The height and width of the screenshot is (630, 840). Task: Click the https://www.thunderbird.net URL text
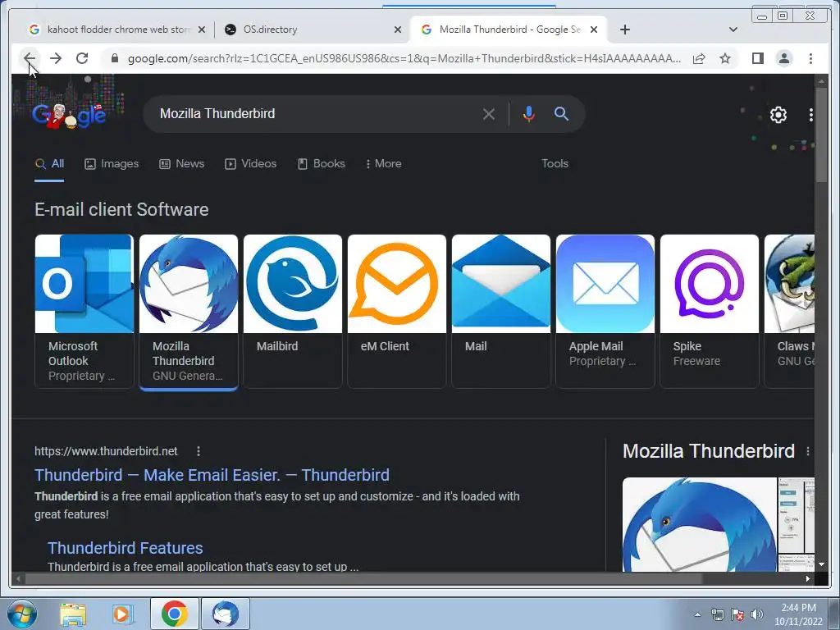point(106,451)
